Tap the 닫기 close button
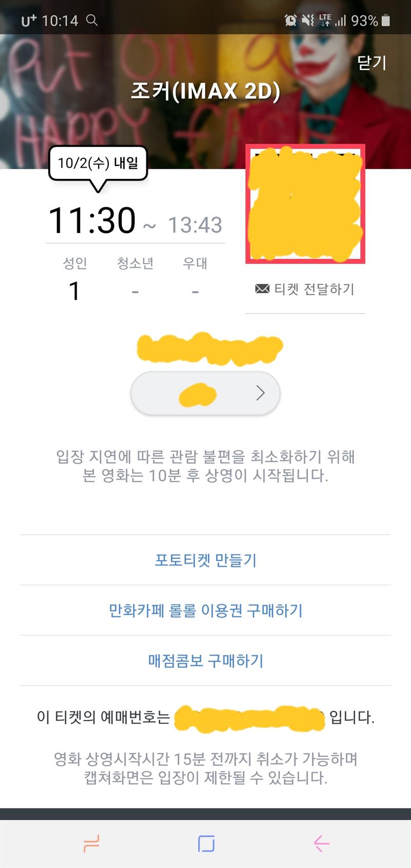Viewport: 411px width, 868px height. [371, 62]
